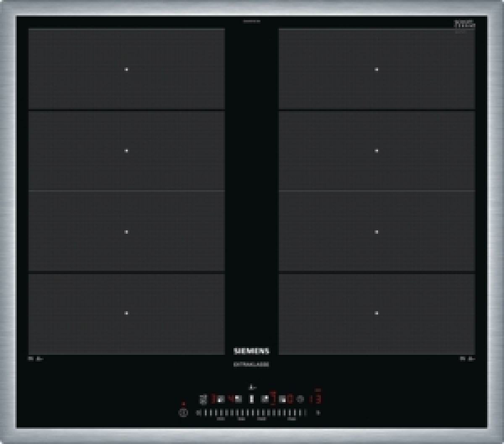Tap the main power on/off button
The height and width of the screenshot is (444, 504).
(183, 412)
